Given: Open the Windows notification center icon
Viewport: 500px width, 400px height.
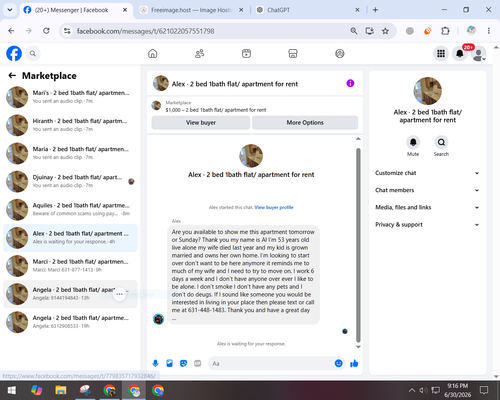Looking at the screenshot, I should coord(484,390).
